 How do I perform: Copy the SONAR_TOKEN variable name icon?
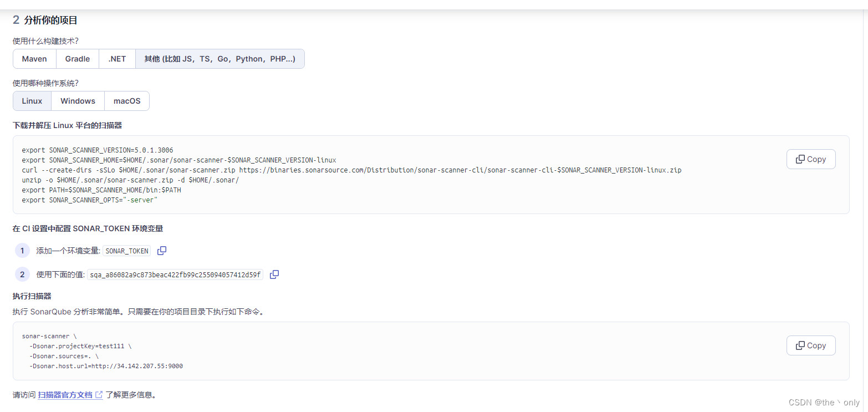point(162,251)
